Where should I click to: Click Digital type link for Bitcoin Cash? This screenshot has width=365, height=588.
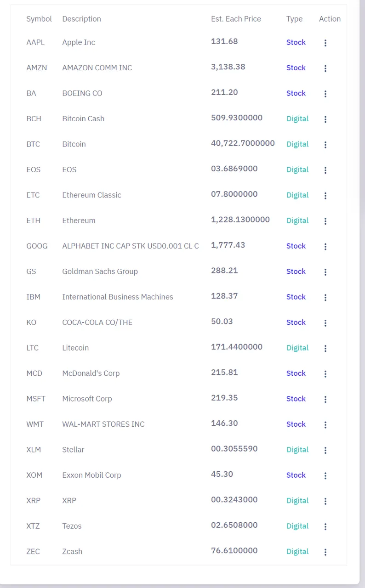(x=297, y=119)
